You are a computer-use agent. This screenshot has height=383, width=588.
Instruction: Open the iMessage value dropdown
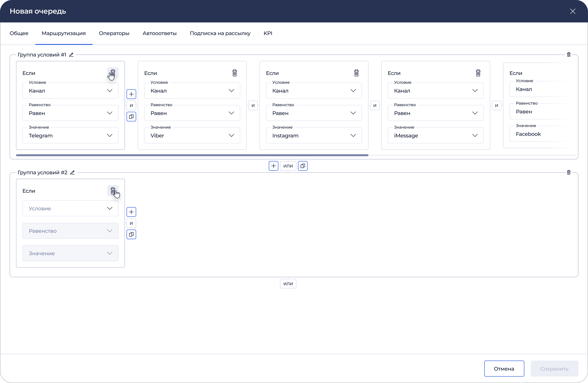coord(436,135)
